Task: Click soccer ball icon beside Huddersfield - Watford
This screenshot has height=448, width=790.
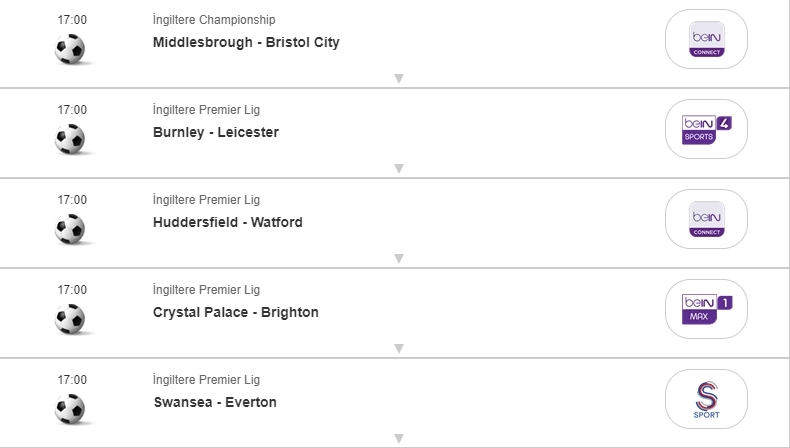Action: [x=70, y=229]
